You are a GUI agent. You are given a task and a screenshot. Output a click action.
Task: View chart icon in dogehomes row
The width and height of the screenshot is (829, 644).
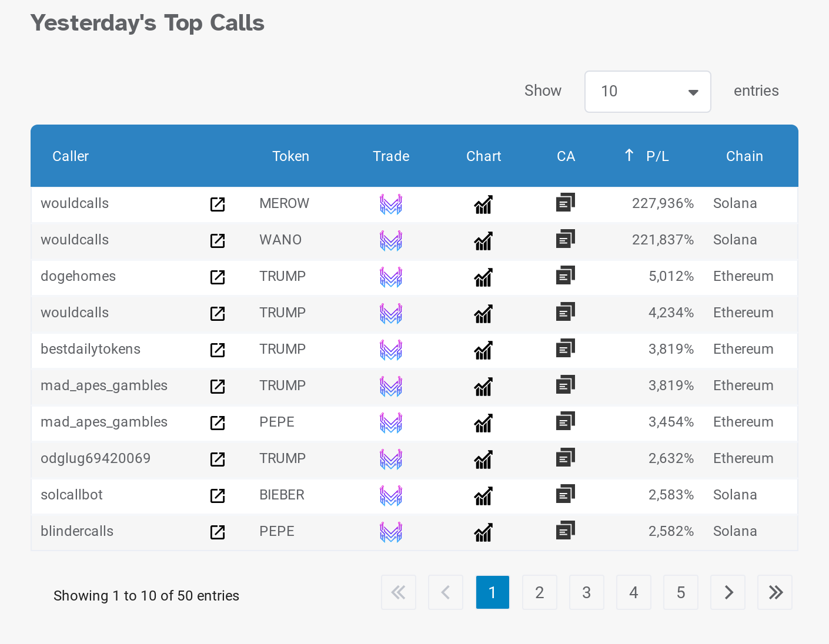pos(483,277)
